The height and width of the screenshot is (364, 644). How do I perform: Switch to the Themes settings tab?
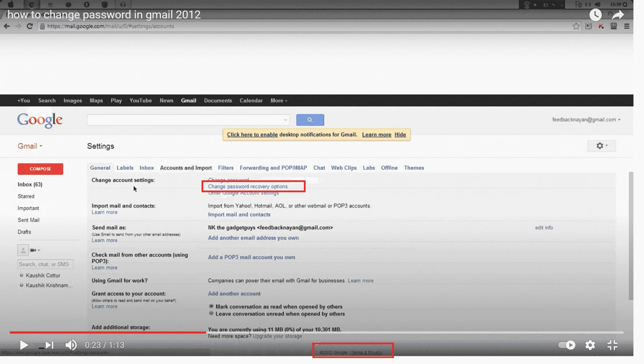click(x=414, y=168)
